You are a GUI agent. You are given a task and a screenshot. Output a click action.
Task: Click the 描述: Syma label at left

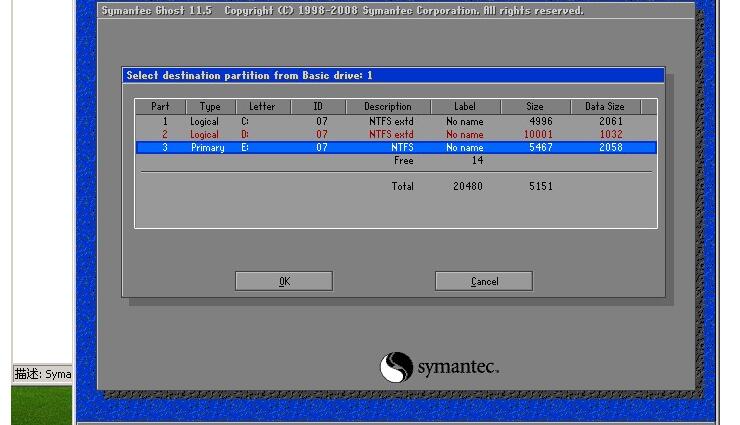[43, 374]
